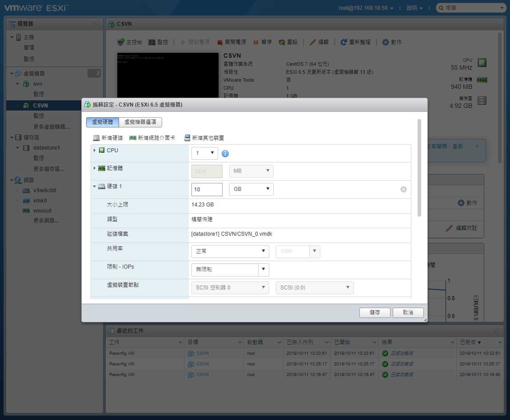Click the dialog's vertical scrollbar
Screen dimensions: 510x420
[419, 168]
